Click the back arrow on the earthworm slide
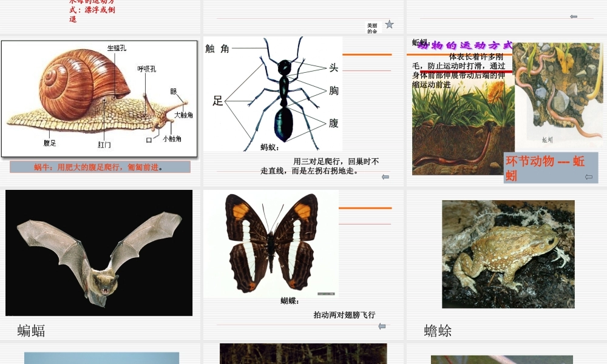This screenshot has width=607, height=364. pos(589,177)
